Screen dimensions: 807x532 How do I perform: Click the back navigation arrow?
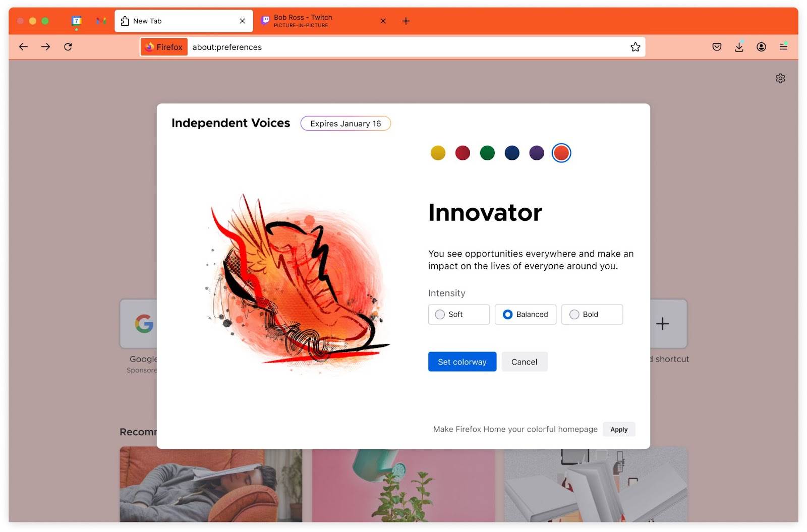[x=23, y=47]
